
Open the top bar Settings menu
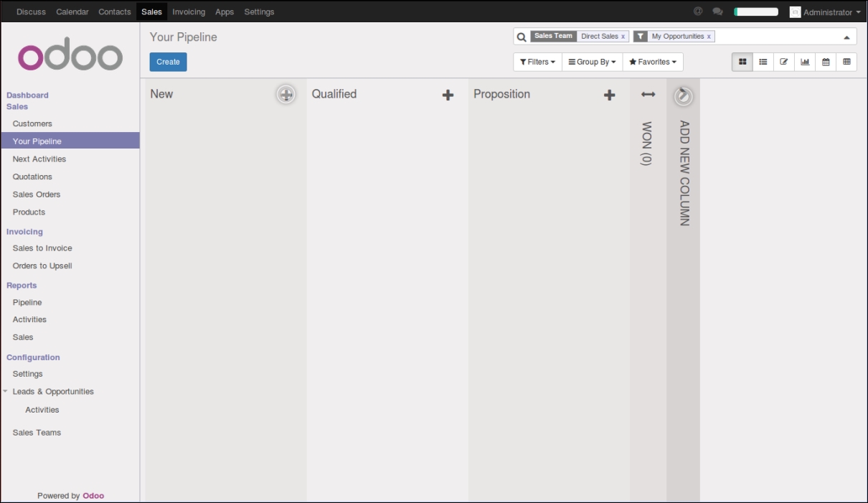click(259, 11)
